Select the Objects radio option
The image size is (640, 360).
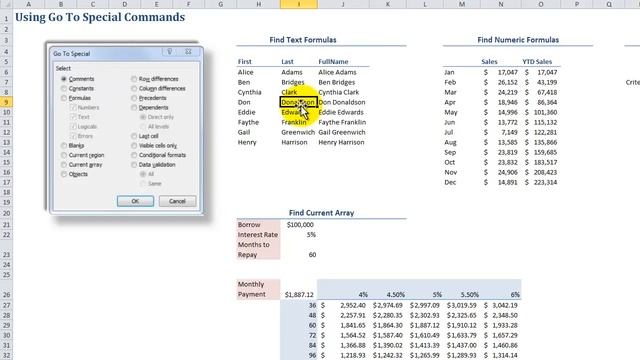74,174
